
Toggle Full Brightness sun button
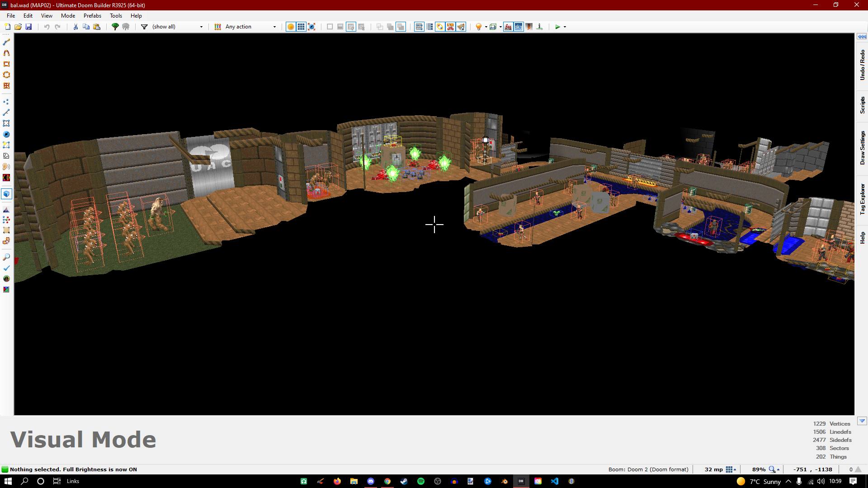coord(291,27)
